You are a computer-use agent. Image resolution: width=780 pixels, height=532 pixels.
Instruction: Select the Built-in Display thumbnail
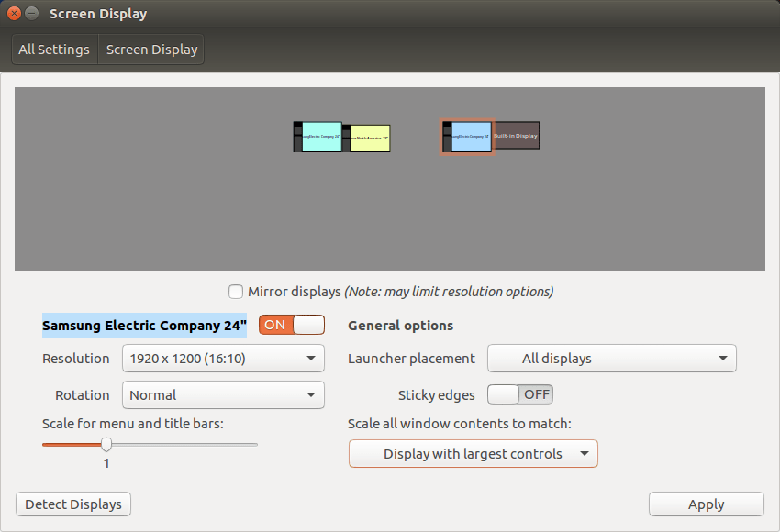pyautogui.click(x=516, y=135)
